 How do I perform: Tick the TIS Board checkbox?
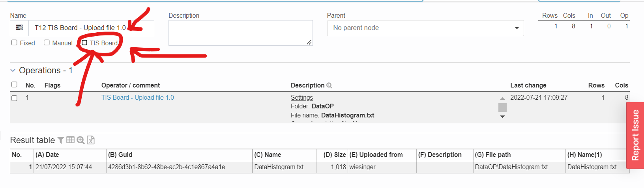tap(84, 43)
